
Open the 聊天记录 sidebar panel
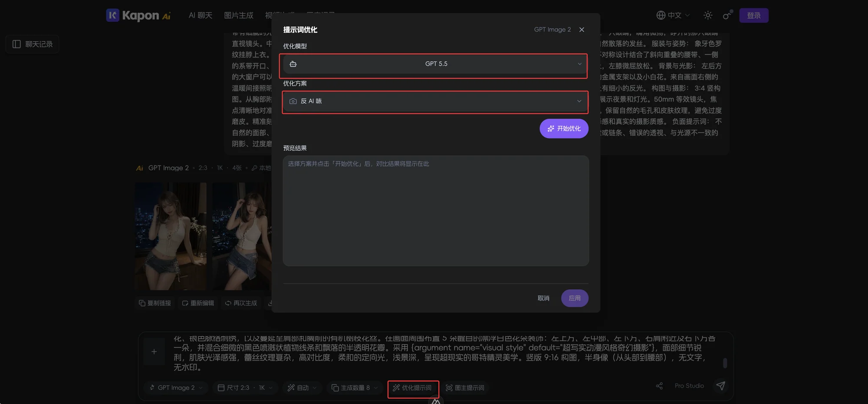point(33,44)
